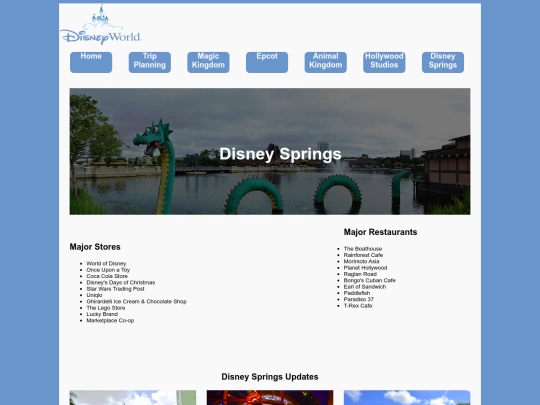This screenshot has width=540, height=405.
Task: Click the Major Stores heading
Action: click(x=95, y=247)
